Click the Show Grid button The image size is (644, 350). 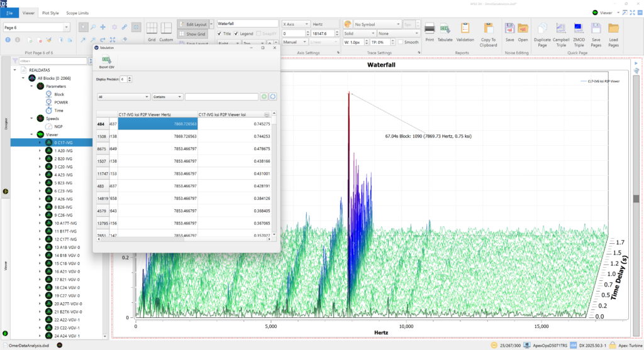tap(192, 33)
